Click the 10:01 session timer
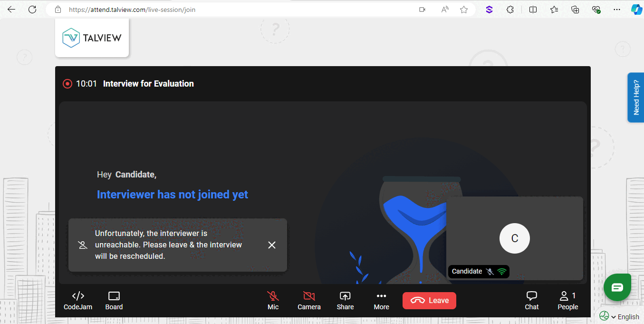 87,84
